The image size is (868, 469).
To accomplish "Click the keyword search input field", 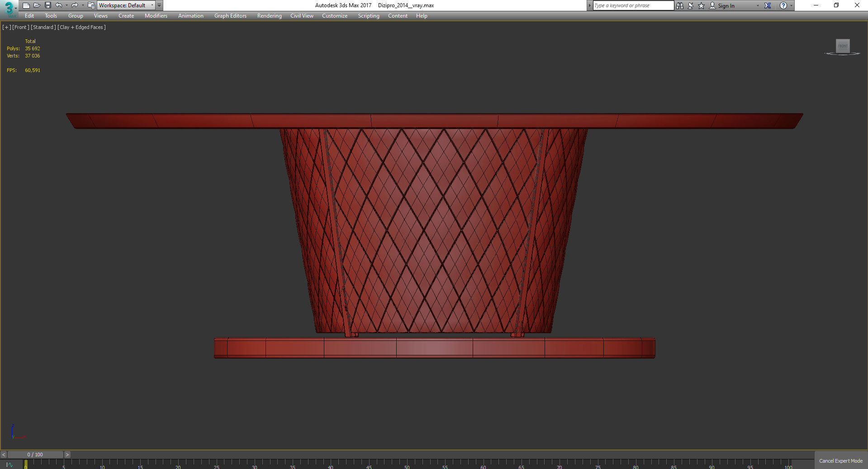I will click(x=633, y=5).
